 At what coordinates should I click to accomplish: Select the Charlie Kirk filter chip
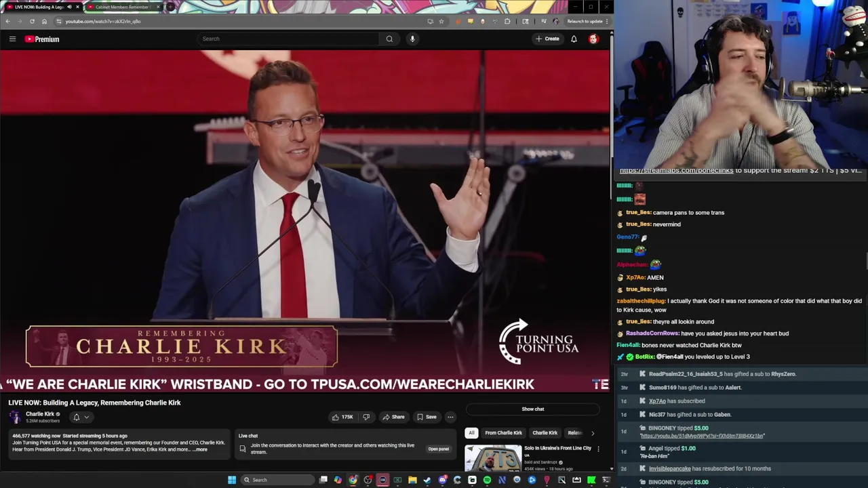point(545,432)
